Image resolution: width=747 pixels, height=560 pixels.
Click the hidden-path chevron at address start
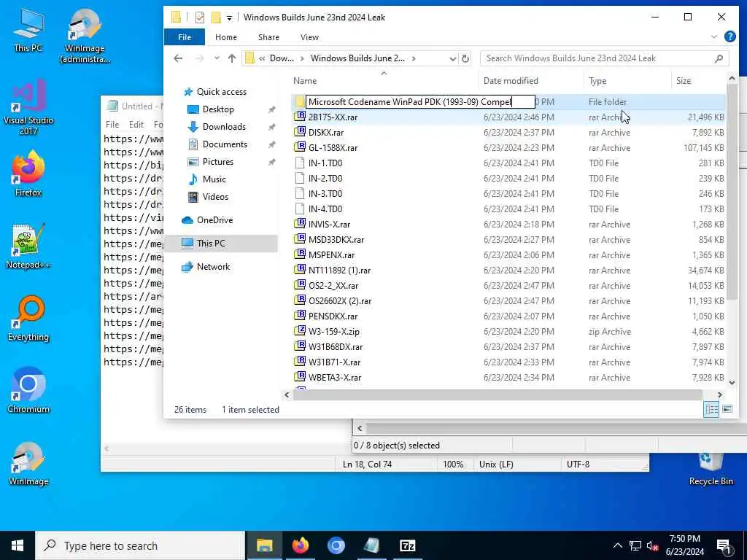[262, 58]
